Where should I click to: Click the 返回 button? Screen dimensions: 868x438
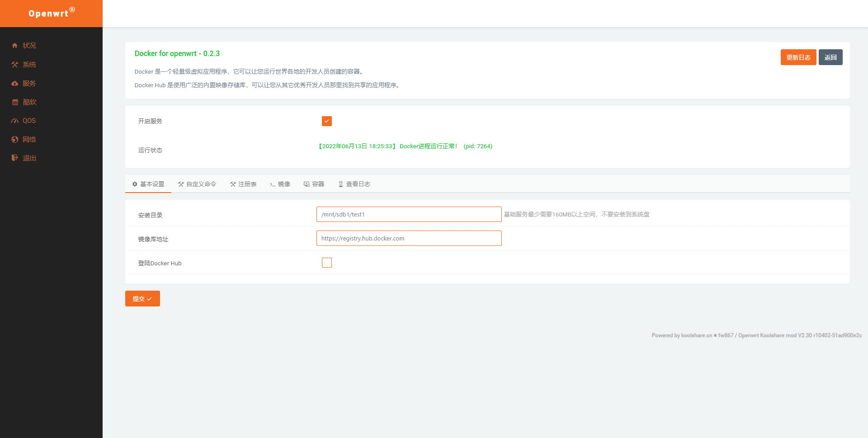tap(830, 57)
